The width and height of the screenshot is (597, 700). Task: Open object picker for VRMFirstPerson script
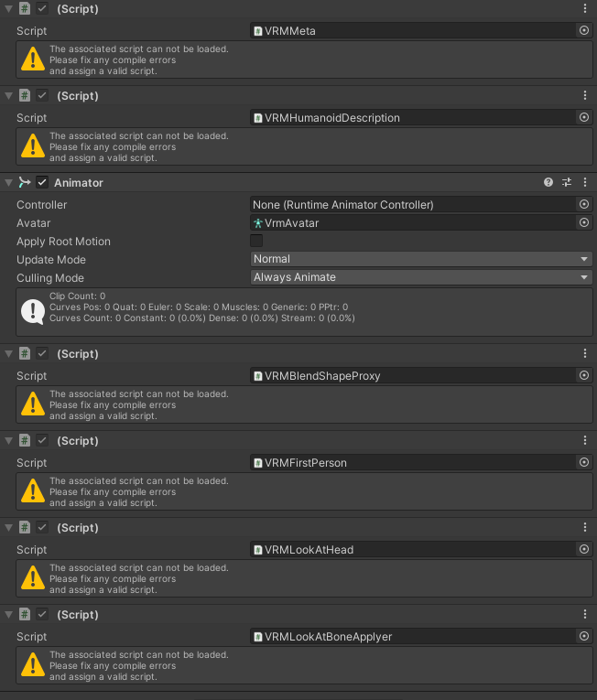point(584,463)
